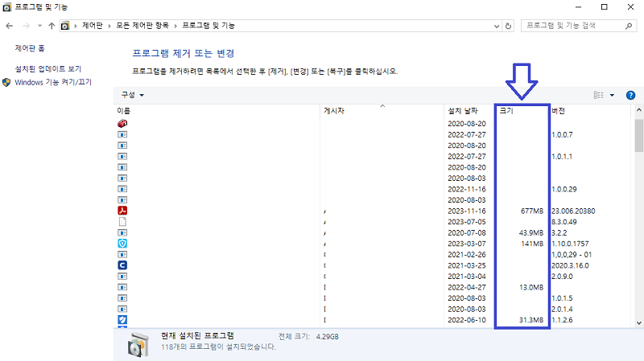This screenshot has width=644, height=361.
Task: Select 제어판 in the breadcrumb path
Action: [x=93, y=26]
